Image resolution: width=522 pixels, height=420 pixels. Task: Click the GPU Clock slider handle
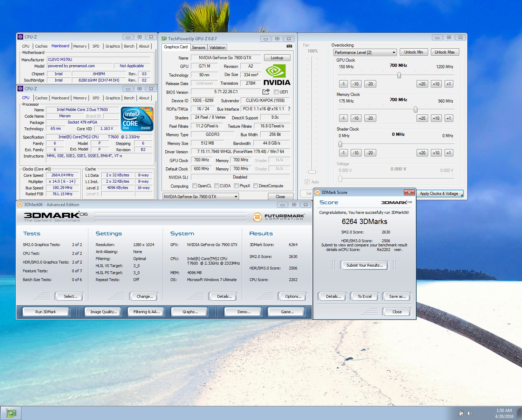[399, 75]
